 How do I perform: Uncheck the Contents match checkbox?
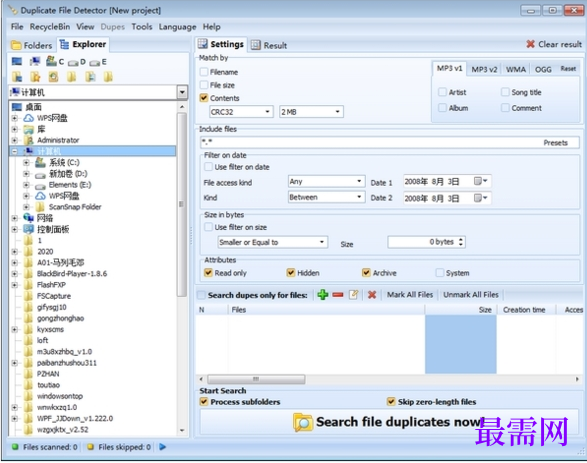coord(204,98)
